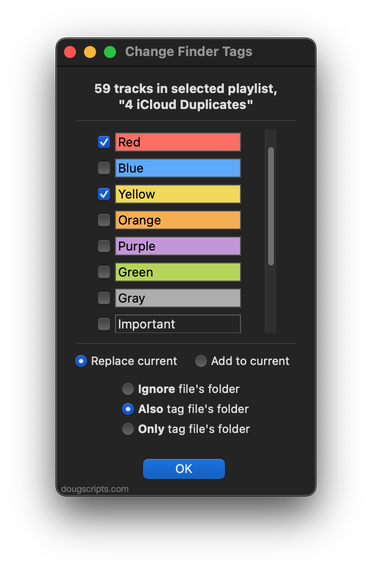Toggle the Gray tag checkbox
This screenshot has width=372, height=570.
pos(104,298)
